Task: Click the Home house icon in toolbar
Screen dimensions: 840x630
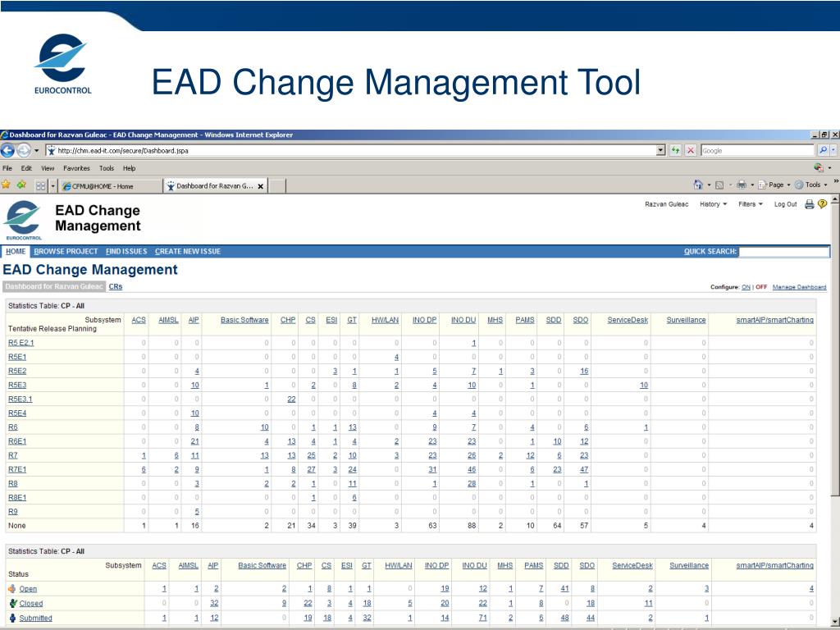Action: coord(698,185)
